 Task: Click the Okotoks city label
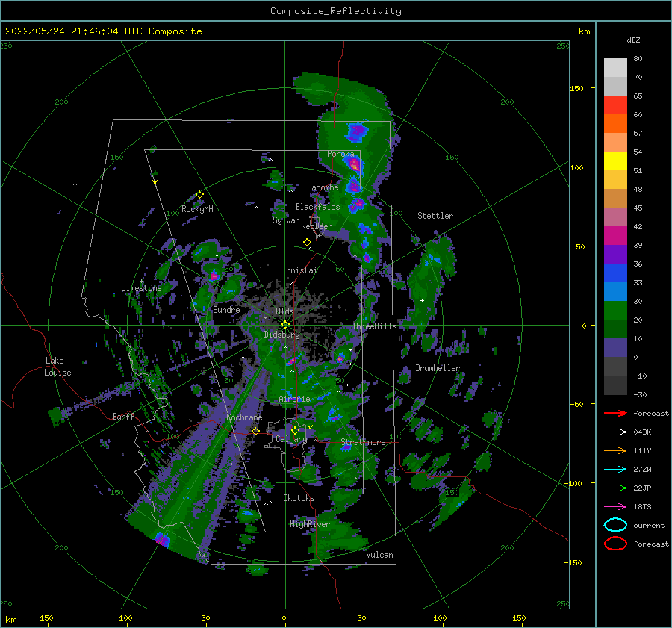[299, 498]
